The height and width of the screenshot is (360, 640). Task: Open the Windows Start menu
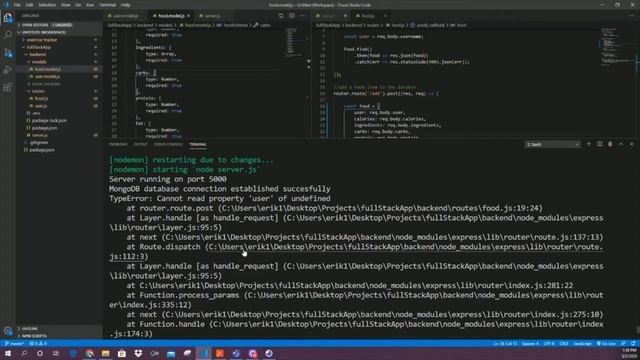coord(8,353)
